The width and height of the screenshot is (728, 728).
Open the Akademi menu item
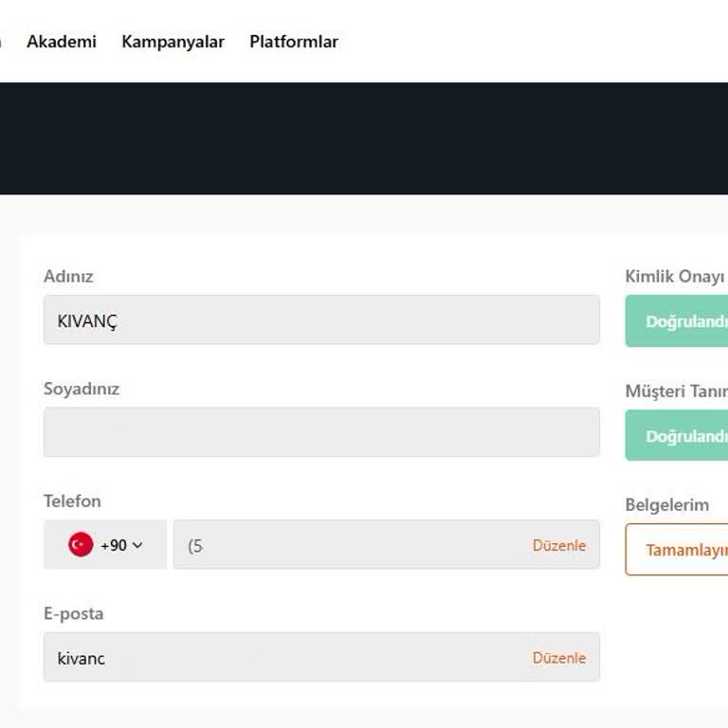tap(62, 42)
